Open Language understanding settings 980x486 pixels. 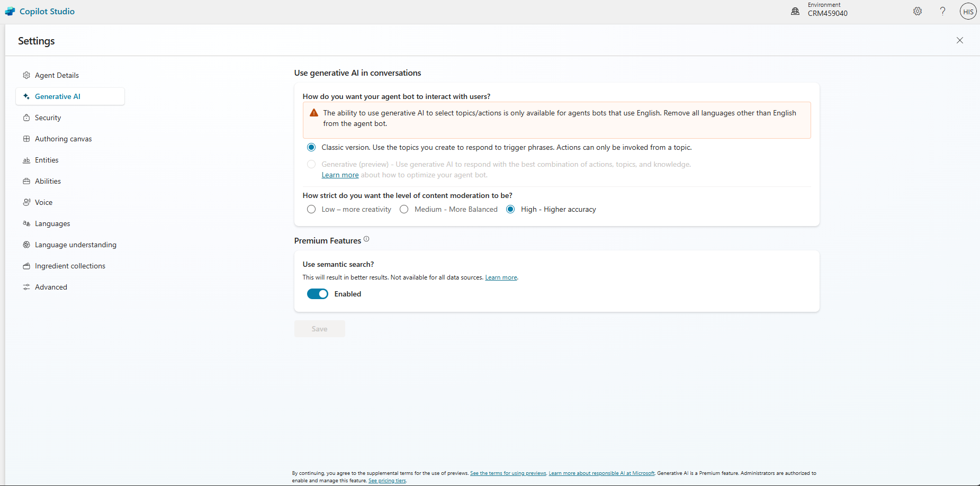click(70, 245)
